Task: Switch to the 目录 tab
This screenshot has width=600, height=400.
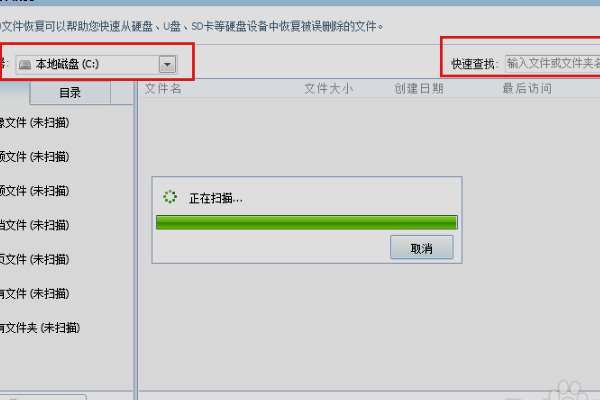Action: click(x=70, y=92)
